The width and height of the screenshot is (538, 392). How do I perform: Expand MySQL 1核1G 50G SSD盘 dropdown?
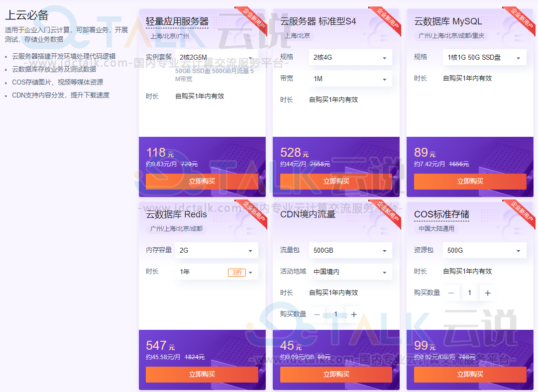[x=484, y=57]
